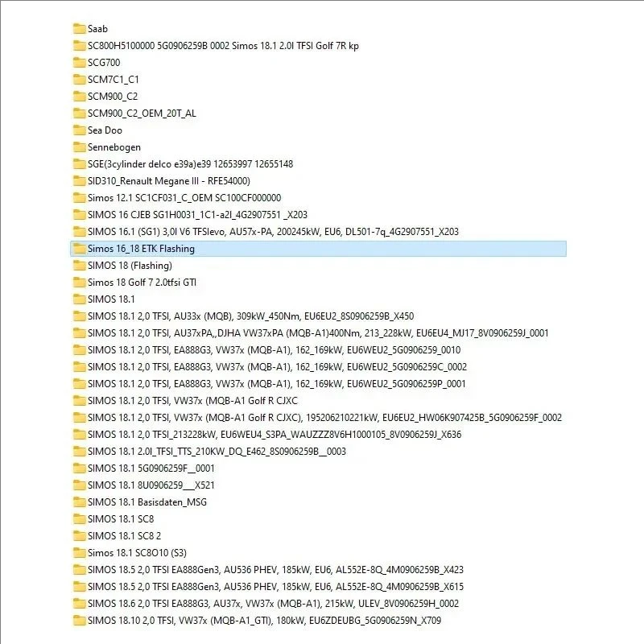Viewport: 644px width, 644px height.
Task: Select SIMOS 18.1 5G0906259F__0001 folder name
Action: click(x=151, y=469)
